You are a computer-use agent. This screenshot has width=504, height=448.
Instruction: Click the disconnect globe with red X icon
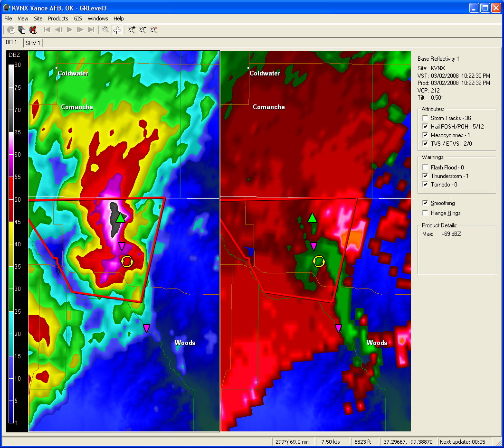point(33,30)
